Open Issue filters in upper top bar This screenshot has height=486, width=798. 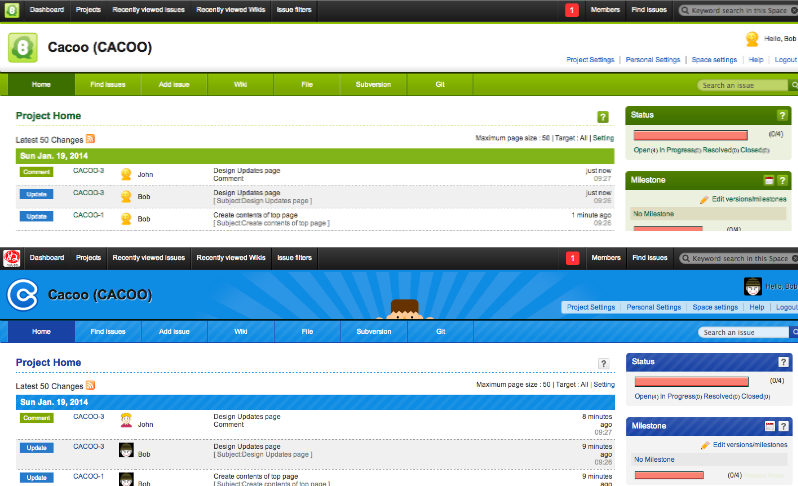[x=294, y=10]
